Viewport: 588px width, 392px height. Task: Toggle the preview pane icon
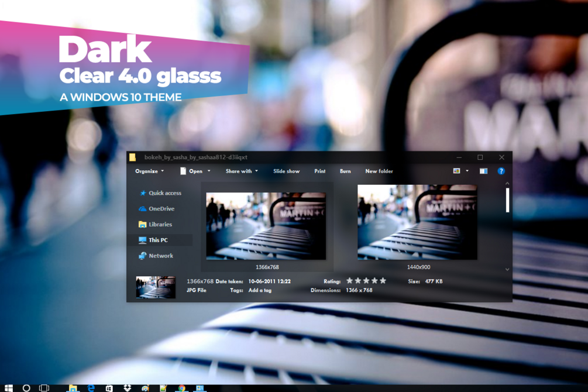click(x=483, y=171)
